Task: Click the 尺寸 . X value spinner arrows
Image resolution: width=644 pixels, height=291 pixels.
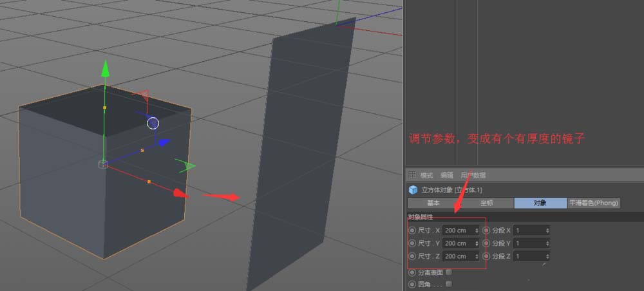Action: tap(477, 230)
